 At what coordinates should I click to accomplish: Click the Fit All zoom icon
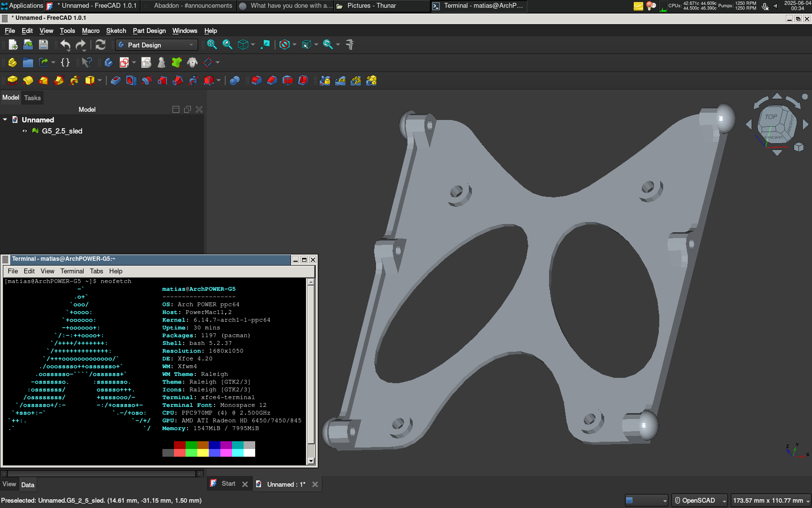point(212,45)
